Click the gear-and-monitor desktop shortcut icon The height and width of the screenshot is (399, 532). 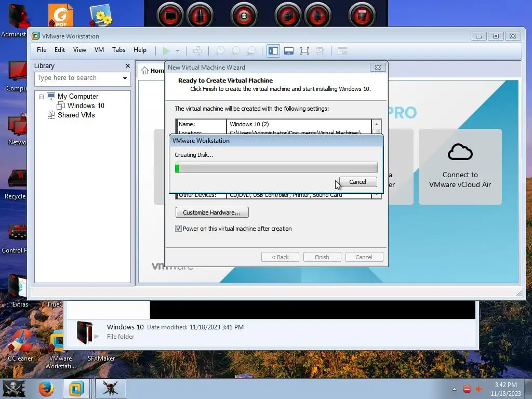[100, 16]
